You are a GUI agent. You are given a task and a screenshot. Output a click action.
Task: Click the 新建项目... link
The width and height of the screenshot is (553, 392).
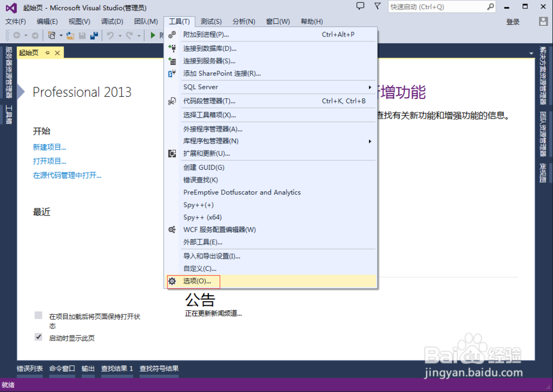(x=49, y=147)
